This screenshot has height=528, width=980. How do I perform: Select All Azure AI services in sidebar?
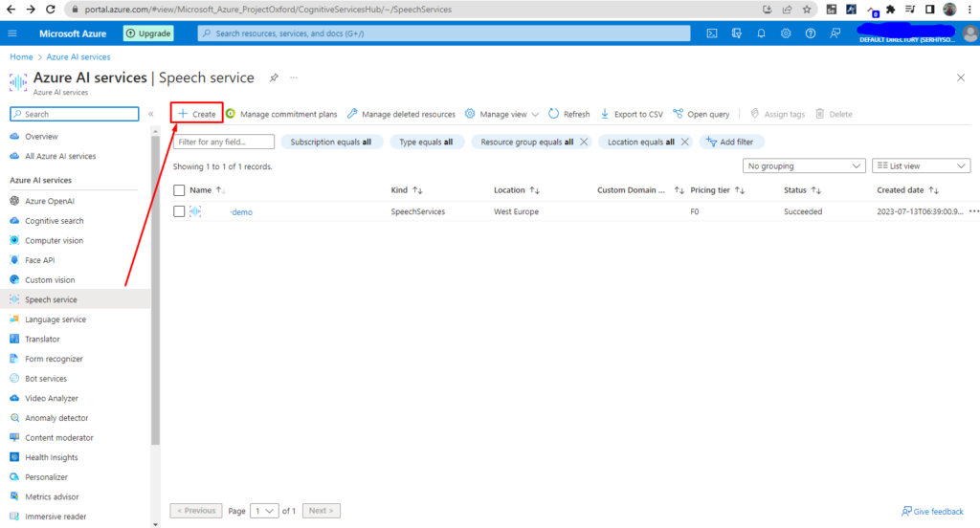click(60, 156)
